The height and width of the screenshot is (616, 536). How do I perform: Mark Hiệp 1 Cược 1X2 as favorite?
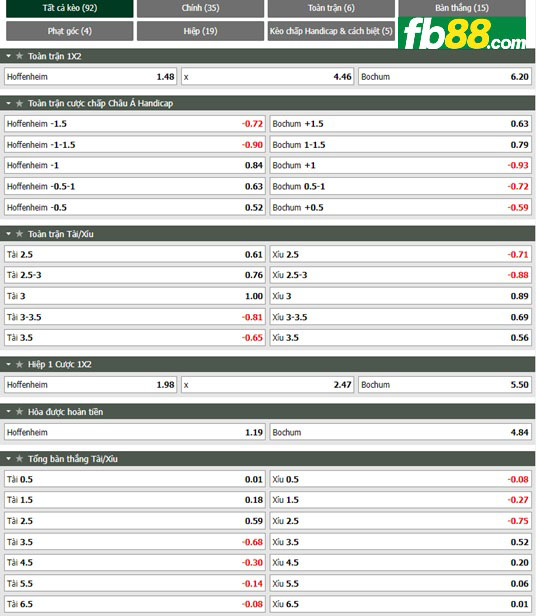(19, 365)
